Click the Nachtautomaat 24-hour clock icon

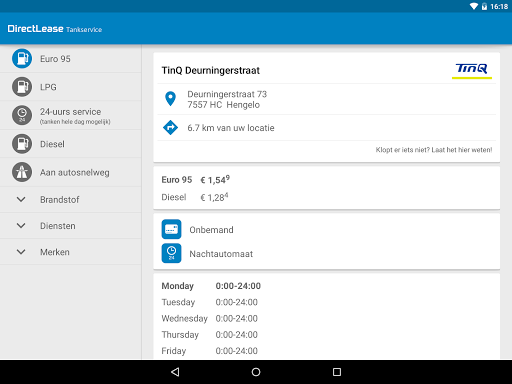(x=171, y=253)
